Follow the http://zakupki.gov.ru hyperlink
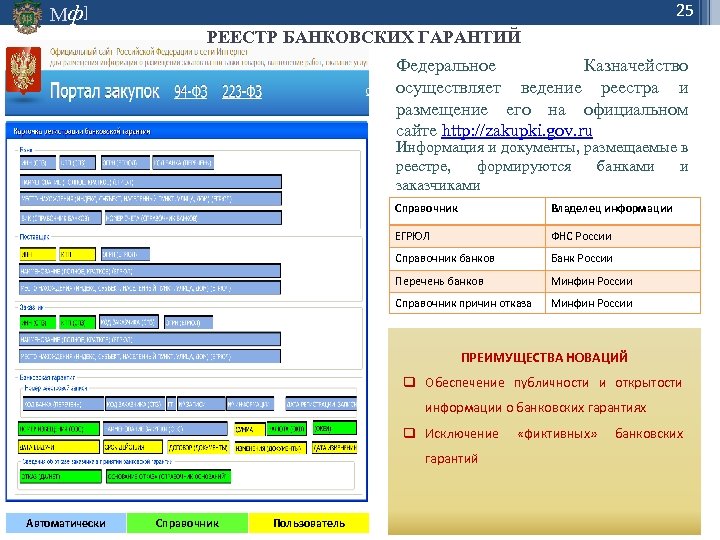This screenshot has width=720, height=540. 517,130
